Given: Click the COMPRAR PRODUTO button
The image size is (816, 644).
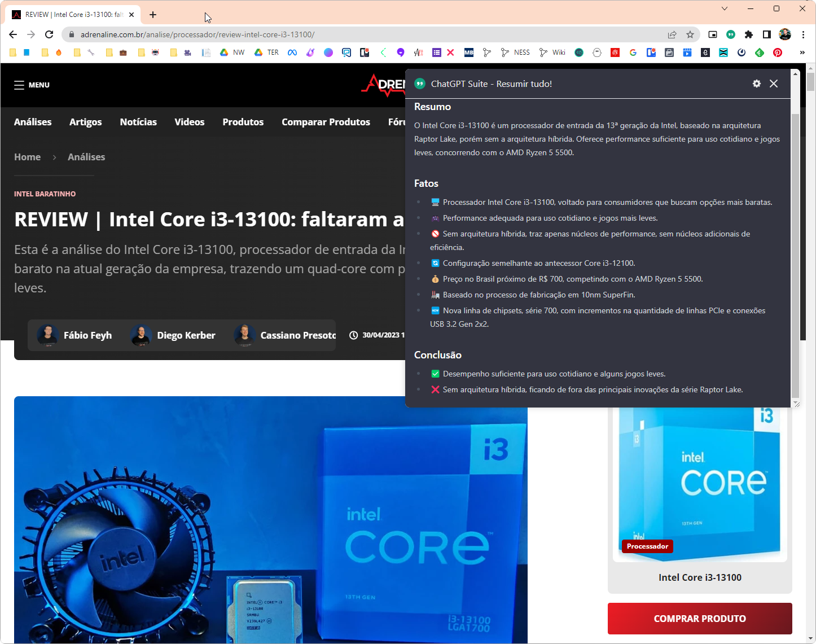Looking at the screenshot, I should [700, 619].
